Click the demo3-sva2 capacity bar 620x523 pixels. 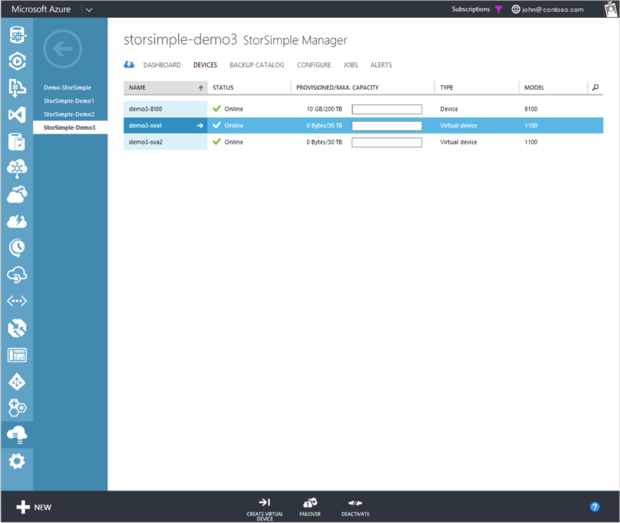(387, 142)
